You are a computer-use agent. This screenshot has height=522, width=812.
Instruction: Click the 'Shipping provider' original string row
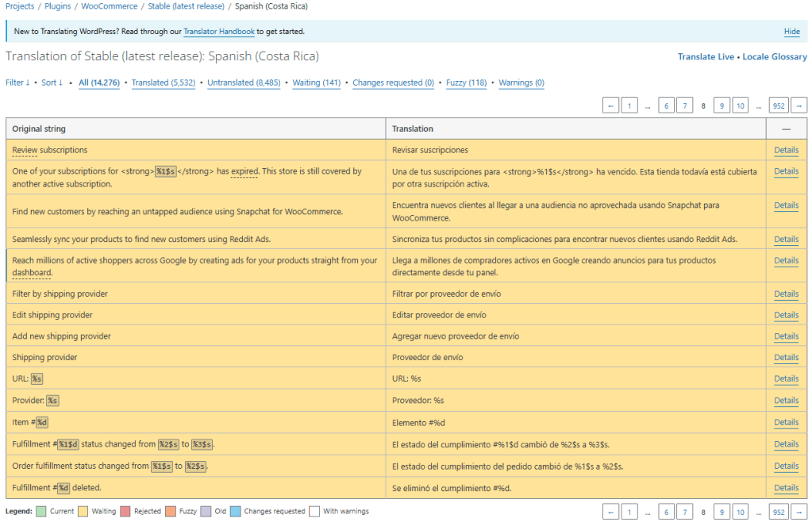pyautogui.click(x=45, y=358)
